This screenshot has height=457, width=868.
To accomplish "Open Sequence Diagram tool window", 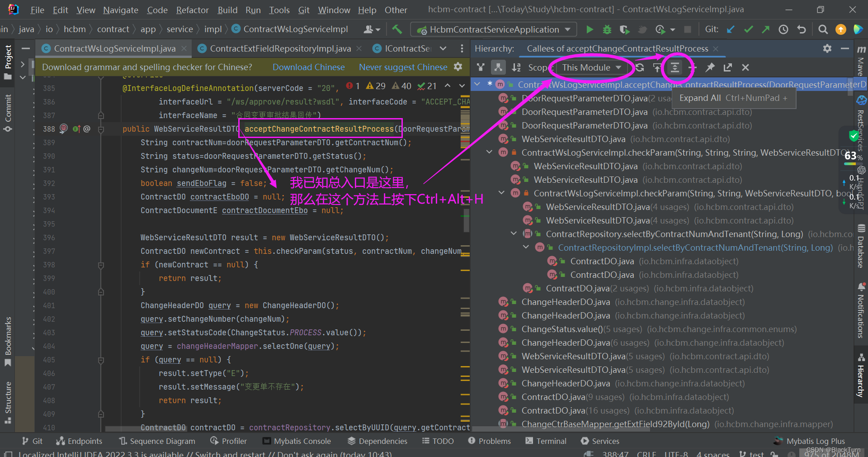I will (x=157, y=441).
